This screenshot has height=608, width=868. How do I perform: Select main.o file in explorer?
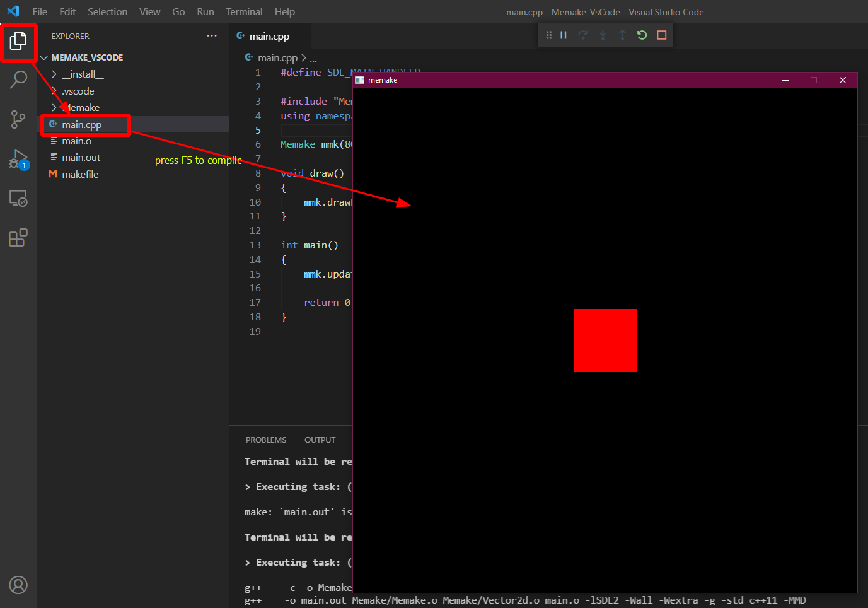pos(133,141)
